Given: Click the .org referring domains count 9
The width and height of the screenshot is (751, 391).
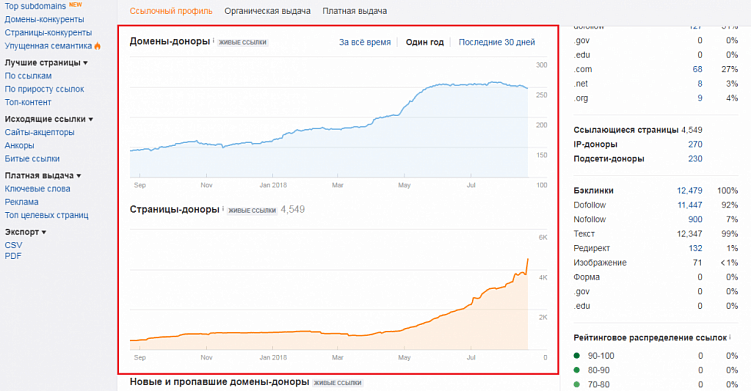Looking at the screenshot, I should 700,98.
